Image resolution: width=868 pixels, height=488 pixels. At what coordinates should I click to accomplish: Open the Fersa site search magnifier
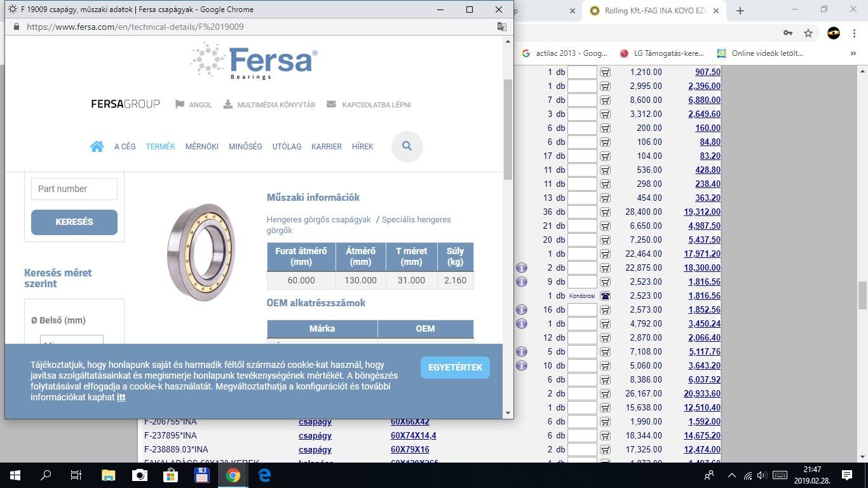click(x=407, y=146)
